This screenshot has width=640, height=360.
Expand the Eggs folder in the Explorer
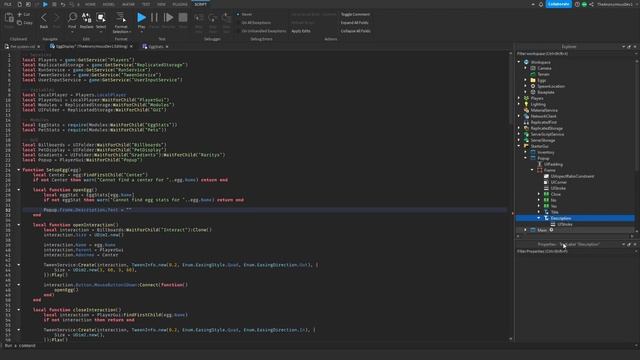coord(526,80)
